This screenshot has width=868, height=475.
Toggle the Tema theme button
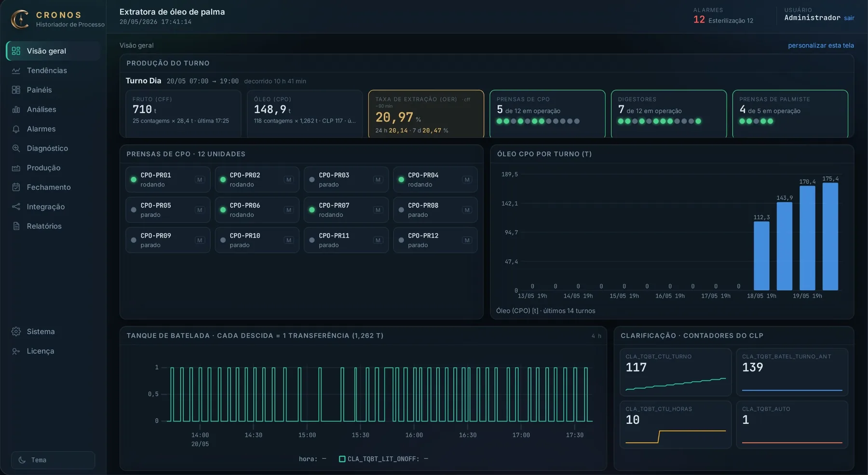point(53,460)
